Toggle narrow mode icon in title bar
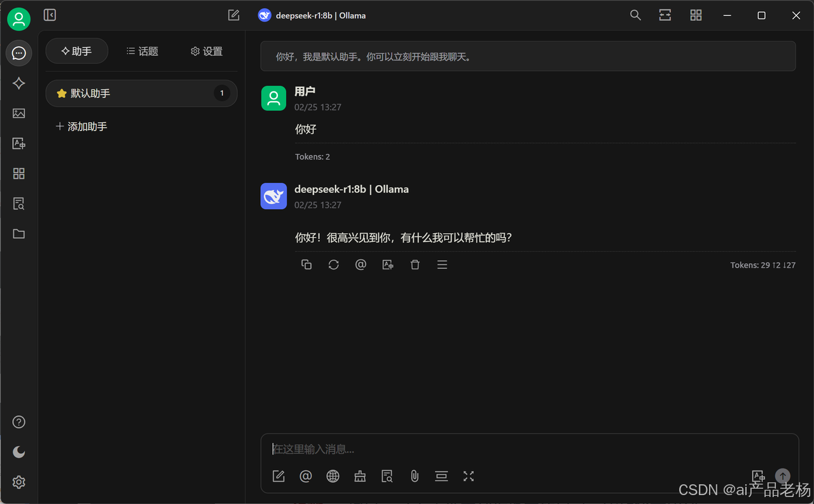This screenshot has width=814, height=504. (665, 15)
